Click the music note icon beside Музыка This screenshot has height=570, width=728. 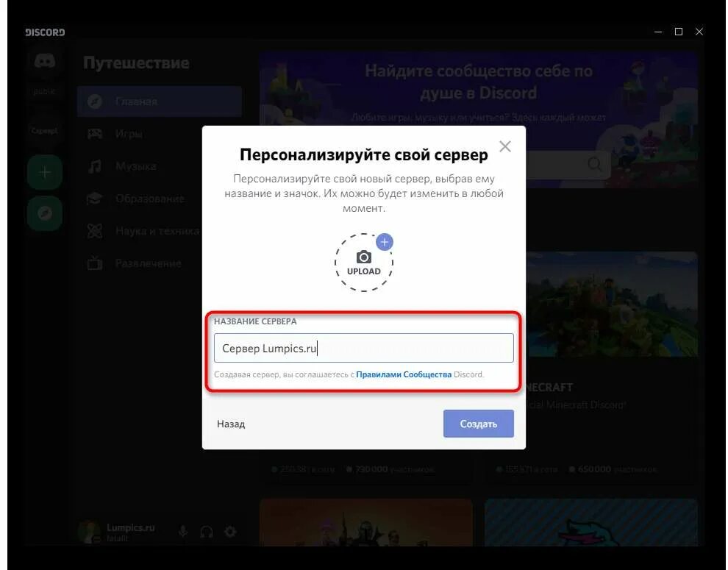click(x=95, y=165)
